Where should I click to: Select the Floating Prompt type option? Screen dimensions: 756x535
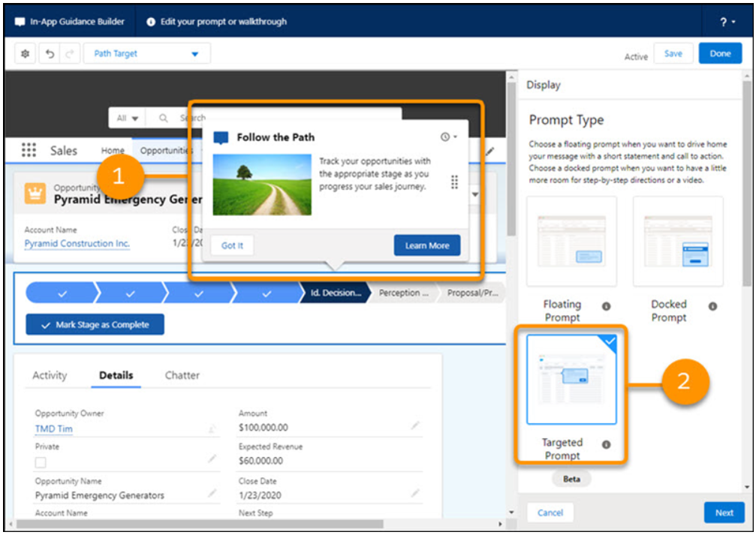coord(571,242)
